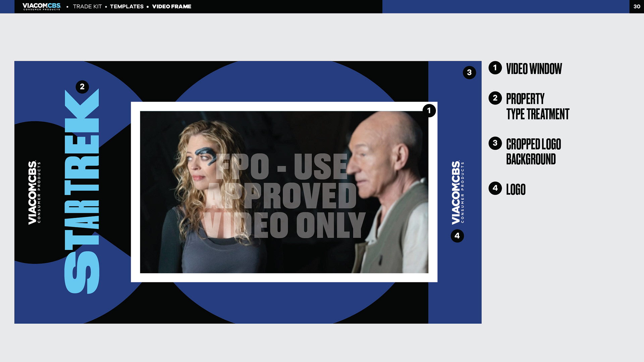Click the ViacomCBS logo in header
Image resolution: width=644 pixels, height=362 pixels.
[x=42, y=6]
